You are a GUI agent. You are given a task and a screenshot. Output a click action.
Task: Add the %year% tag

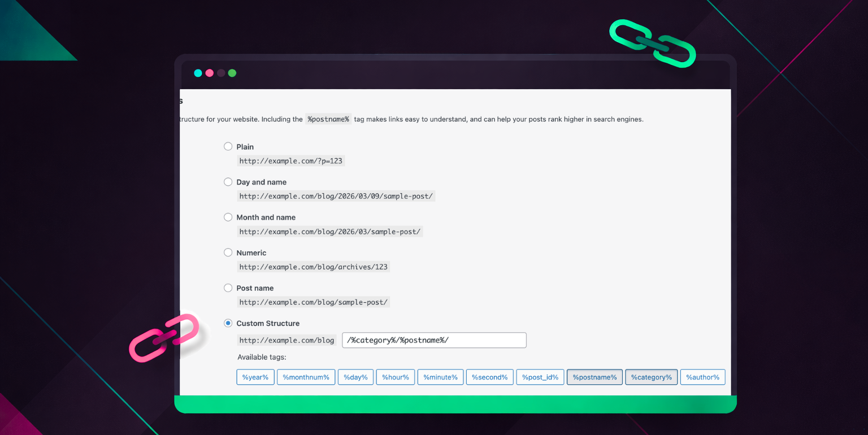tap(255, 377)
